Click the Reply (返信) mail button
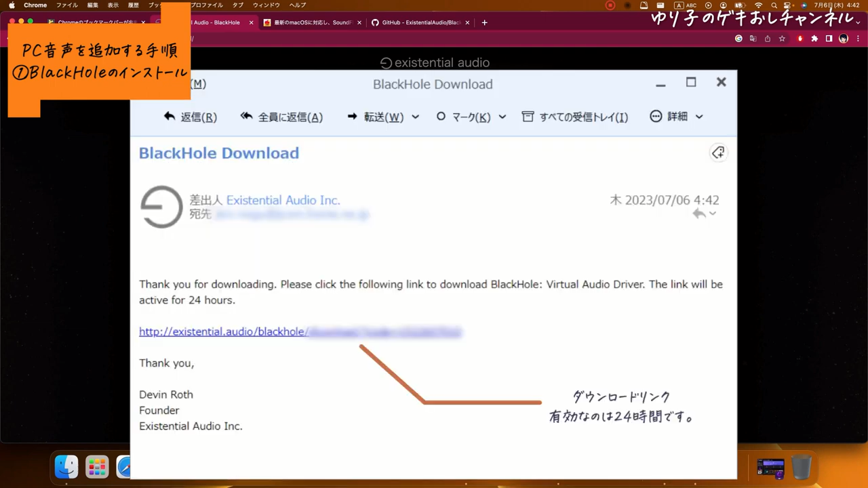The width and height of the screenshot is (868, 488). click(x=191, y=117)
